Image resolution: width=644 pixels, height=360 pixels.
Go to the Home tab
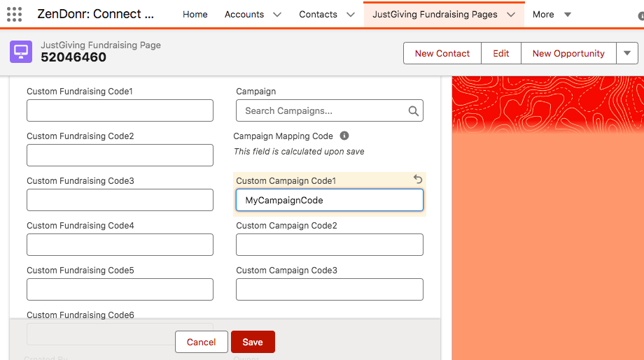[195, 15]
